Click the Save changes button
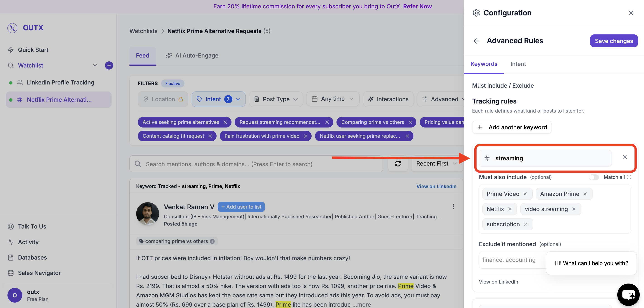Viewport: 644px width, 308px height. 614,41
